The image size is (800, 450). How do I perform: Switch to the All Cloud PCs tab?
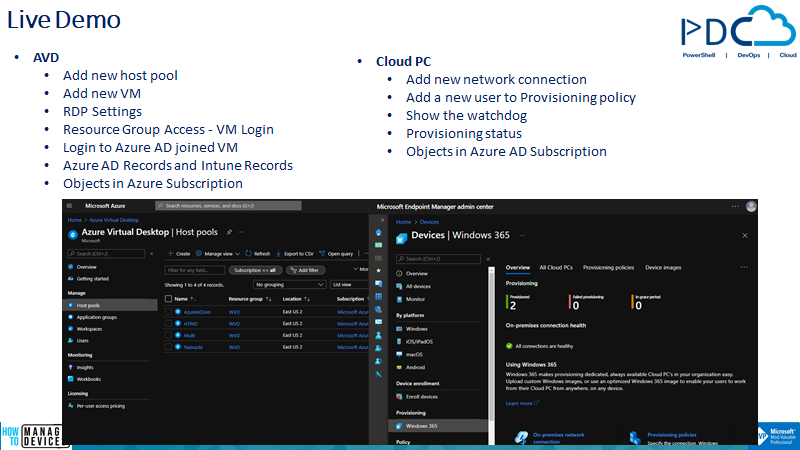(556, 267)
